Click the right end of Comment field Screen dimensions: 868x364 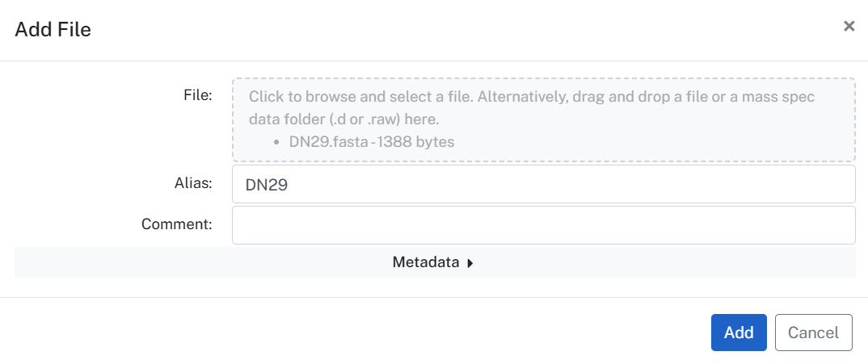[x=845, y=225]
